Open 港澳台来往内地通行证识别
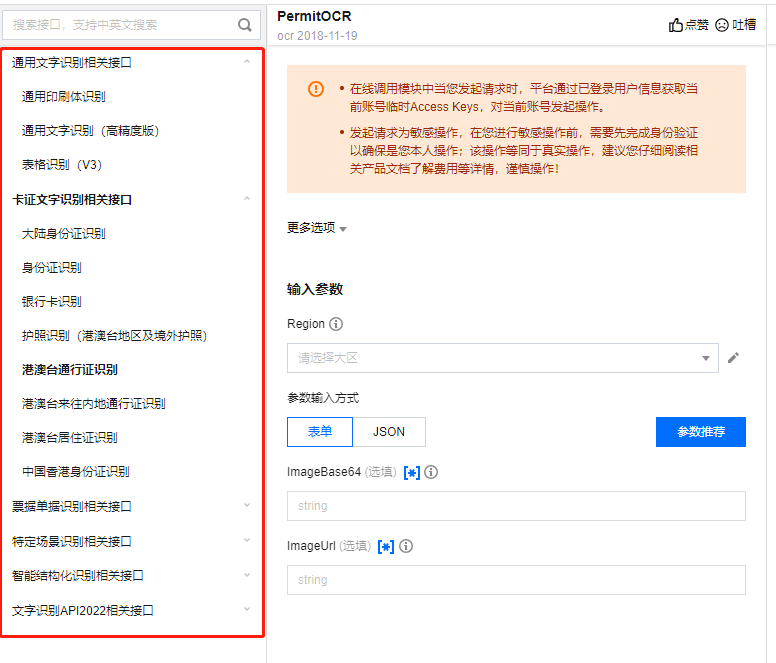 click(94, 404)
